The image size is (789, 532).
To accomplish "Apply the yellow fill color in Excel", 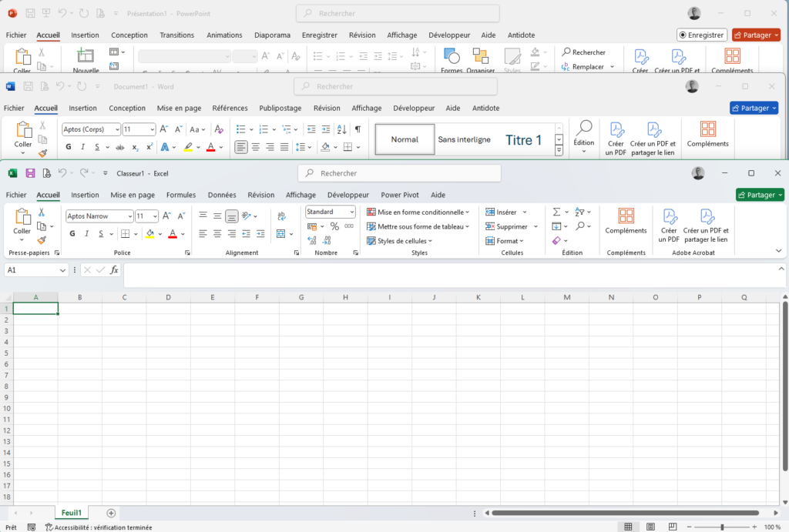I will point(149,234).
